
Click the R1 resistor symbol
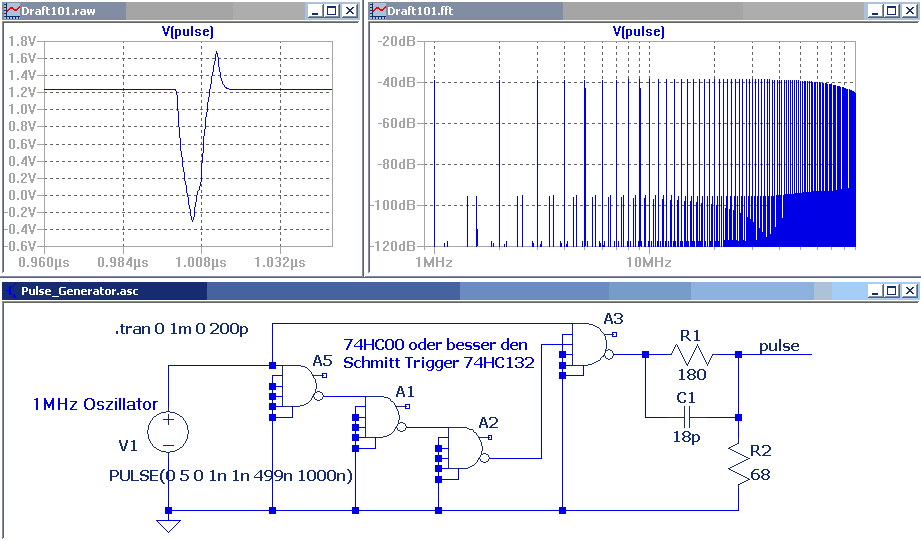coord(692,355)
